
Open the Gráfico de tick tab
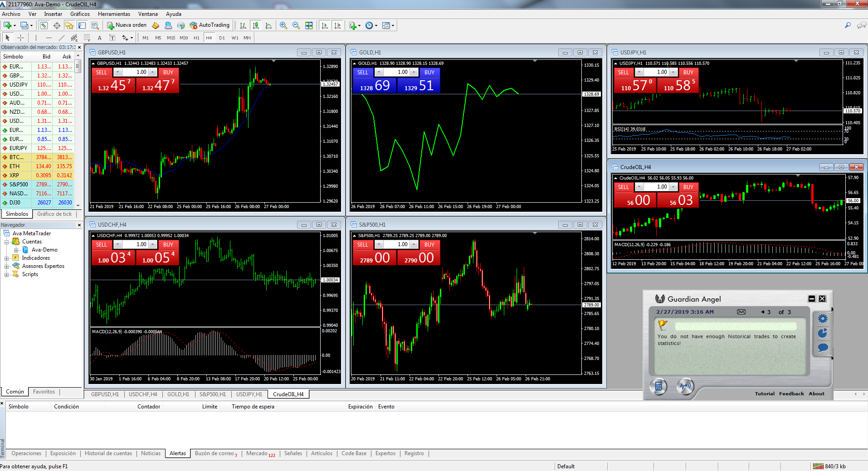[x=54, y=214]
